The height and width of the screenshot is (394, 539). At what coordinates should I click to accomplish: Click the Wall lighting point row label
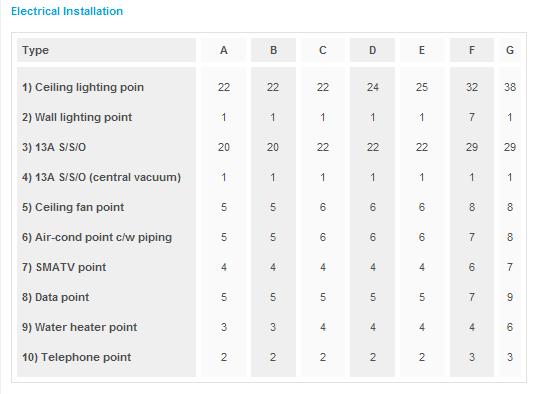(77, 117)
